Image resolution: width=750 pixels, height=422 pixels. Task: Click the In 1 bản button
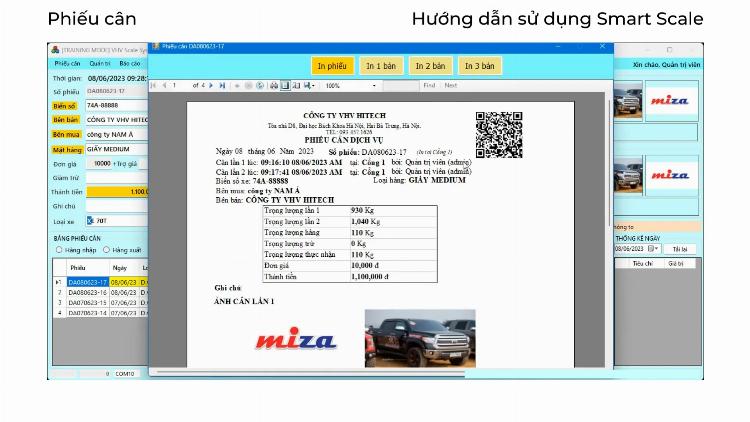coord(381,66)
